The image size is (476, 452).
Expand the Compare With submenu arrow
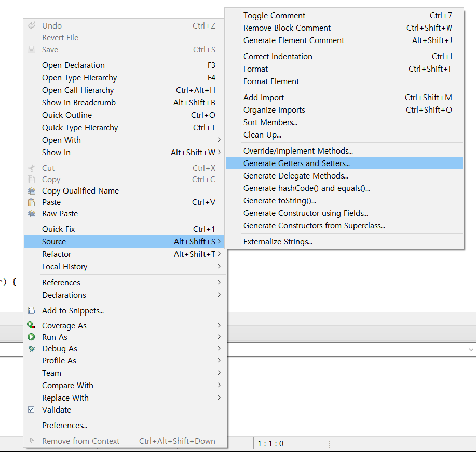(219, 385)
